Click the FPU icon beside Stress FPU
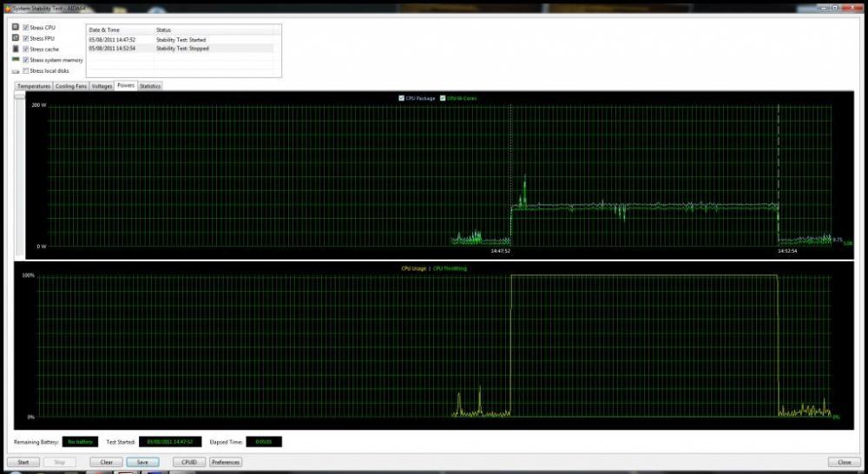The image size is (868, 474). pos(15,38)
